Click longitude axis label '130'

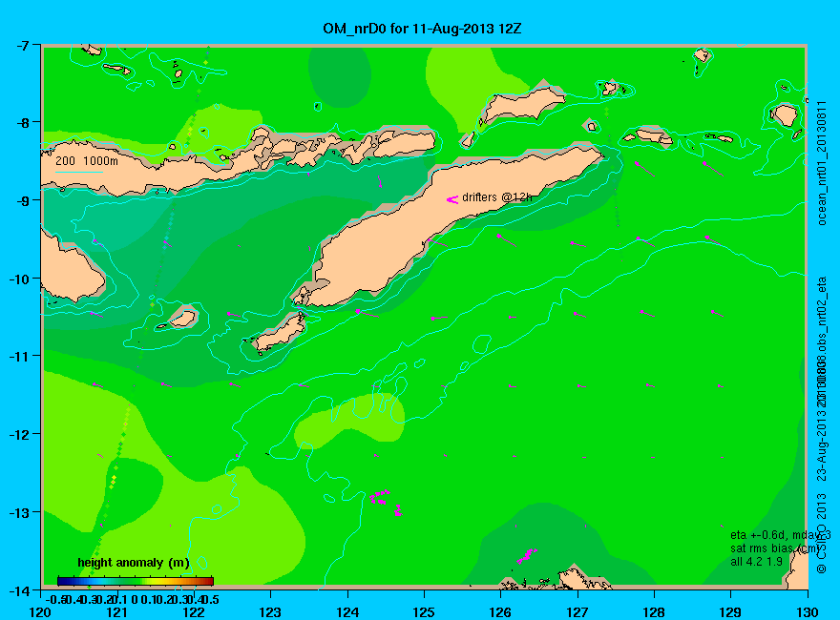(x=807, y=612)
